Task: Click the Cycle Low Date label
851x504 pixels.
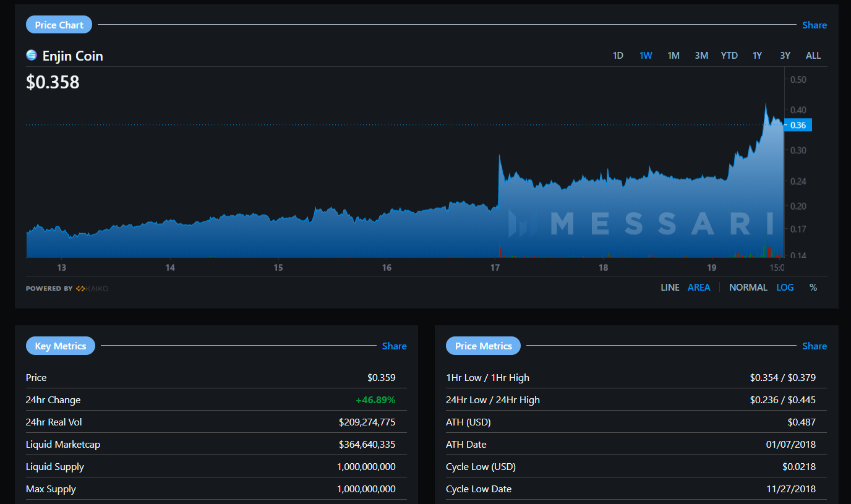Action: 479,489
